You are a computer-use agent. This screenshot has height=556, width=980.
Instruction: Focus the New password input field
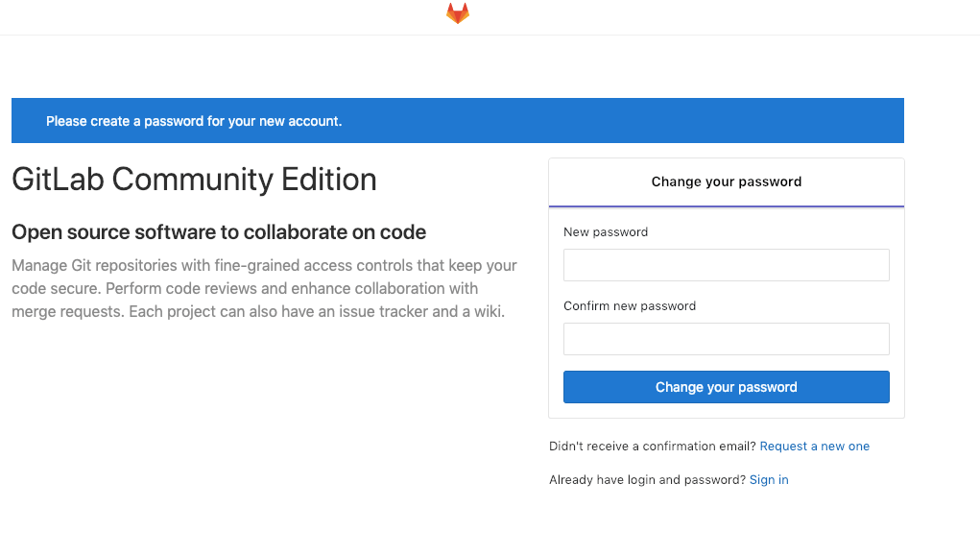click(726, 265)
